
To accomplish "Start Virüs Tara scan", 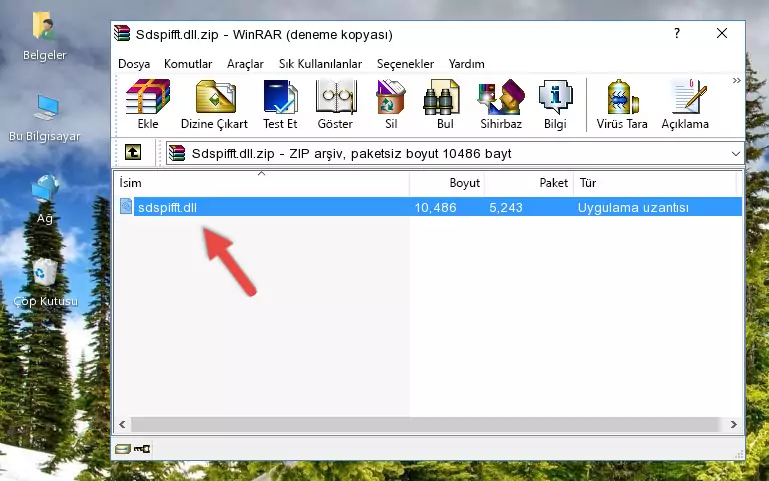I will tap(622, 104).
